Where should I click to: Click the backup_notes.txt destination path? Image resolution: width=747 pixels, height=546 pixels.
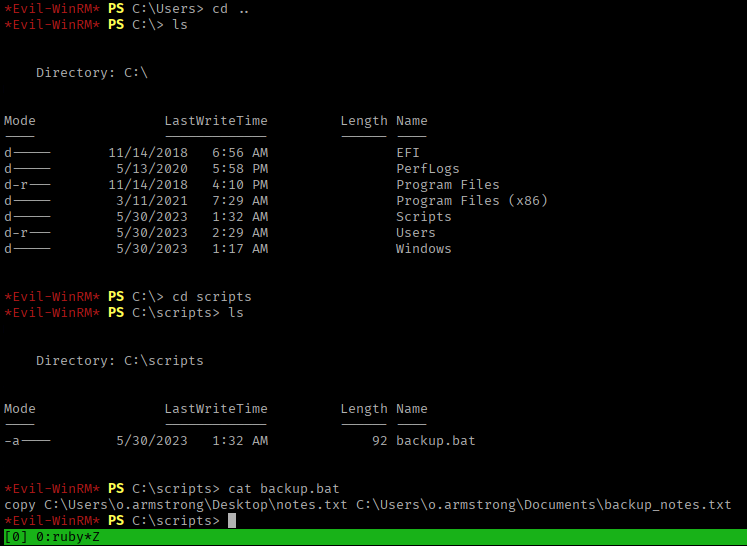pyautogui.click(x=543, y=505)
